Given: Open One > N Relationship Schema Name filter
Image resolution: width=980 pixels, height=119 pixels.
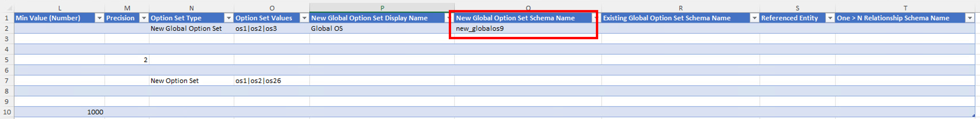Looking at the screenshot, I should (970, 18).
